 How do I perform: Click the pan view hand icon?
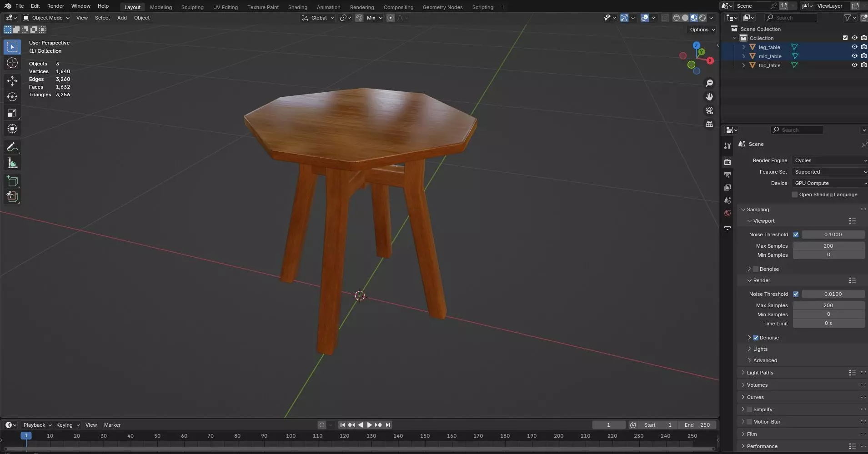tap(709, 97)
